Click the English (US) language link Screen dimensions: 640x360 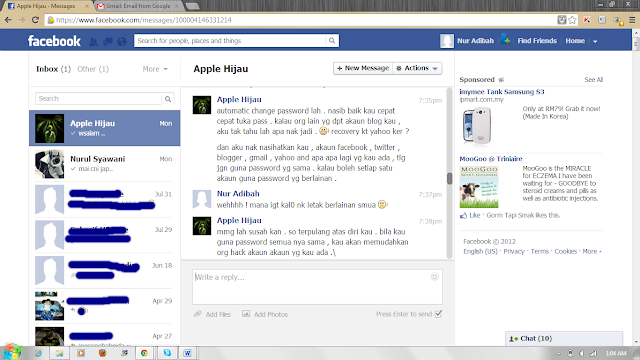tap(480, 251)
